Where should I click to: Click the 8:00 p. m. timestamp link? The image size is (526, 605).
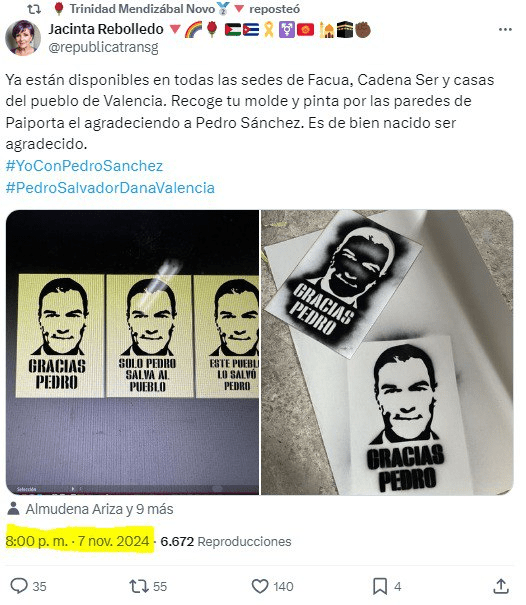coord(78,541)
